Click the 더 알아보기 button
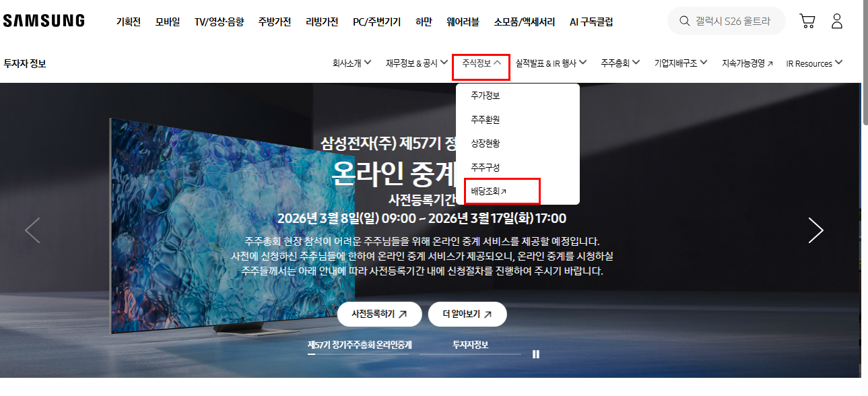 click(467, 314)
